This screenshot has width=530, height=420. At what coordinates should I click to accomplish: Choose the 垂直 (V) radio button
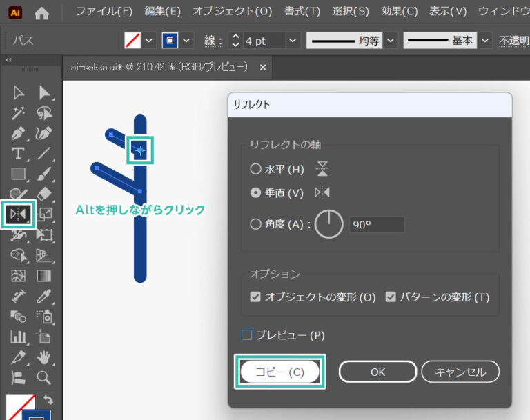pos(255,192)
